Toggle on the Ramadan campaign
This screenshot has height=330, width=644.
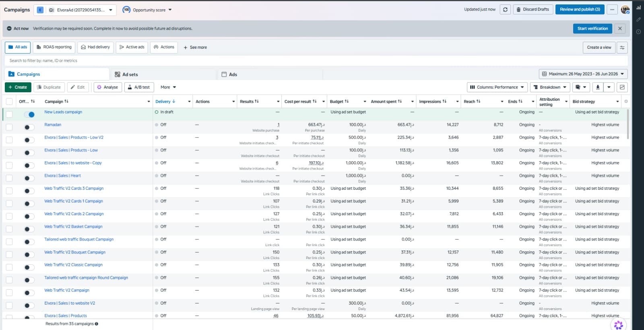click(29, 127)
